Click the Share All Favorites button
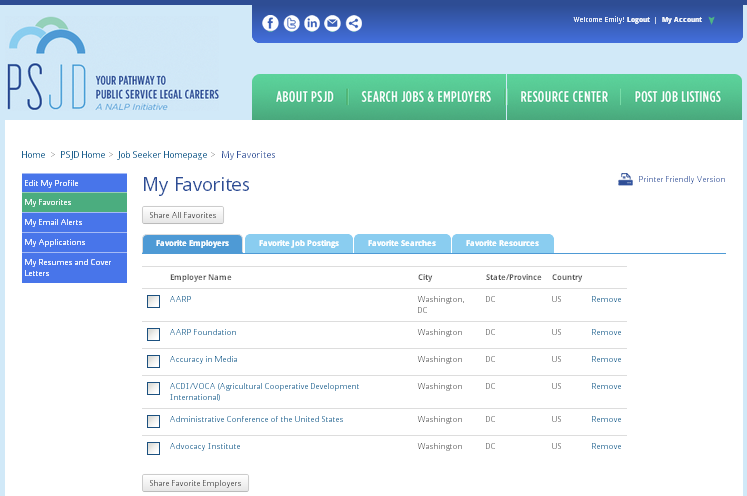 (183, 215)
